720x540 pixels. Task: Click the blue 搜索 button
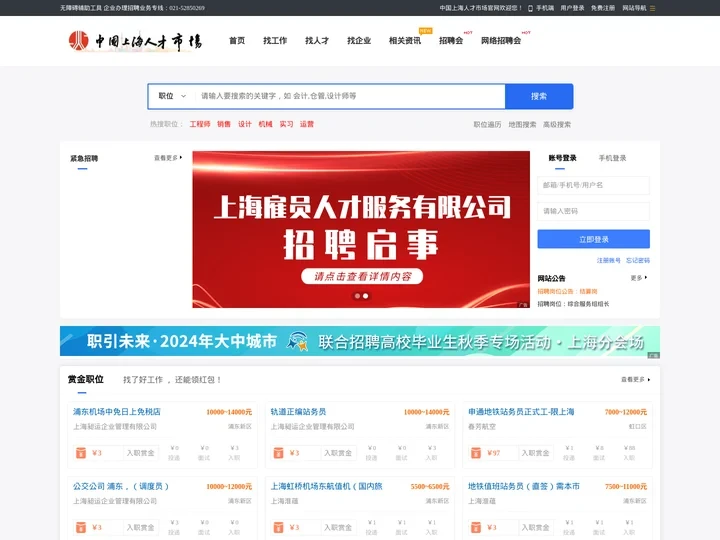[x=539, y=96]
